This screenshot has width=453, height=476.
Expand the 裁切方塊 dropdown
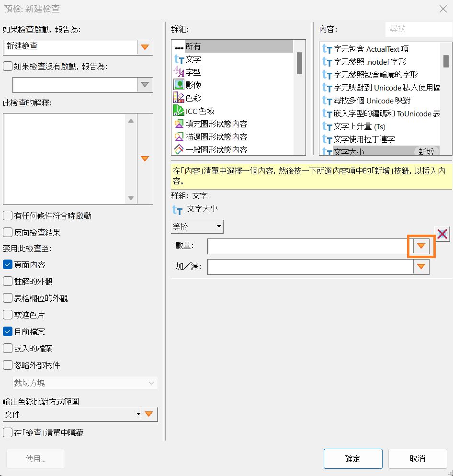point(152,383)
